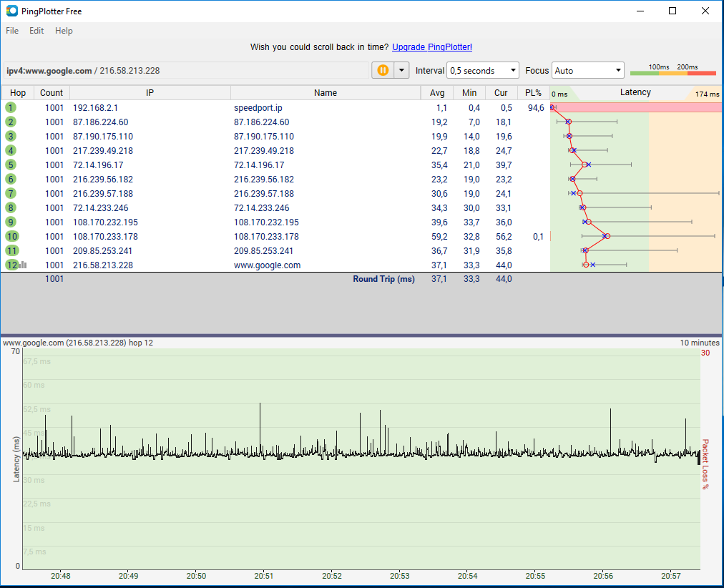Open the dropdown arrow next to pause

402,70
